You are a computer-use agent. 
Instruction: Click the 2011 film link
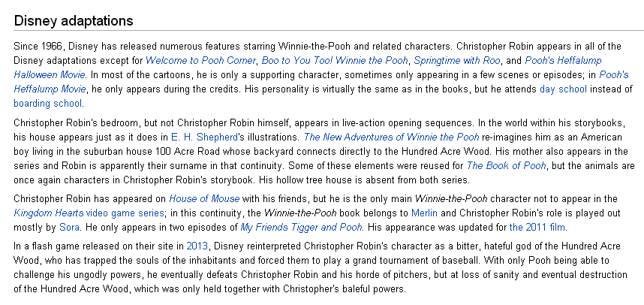click(x=537, y=227)
